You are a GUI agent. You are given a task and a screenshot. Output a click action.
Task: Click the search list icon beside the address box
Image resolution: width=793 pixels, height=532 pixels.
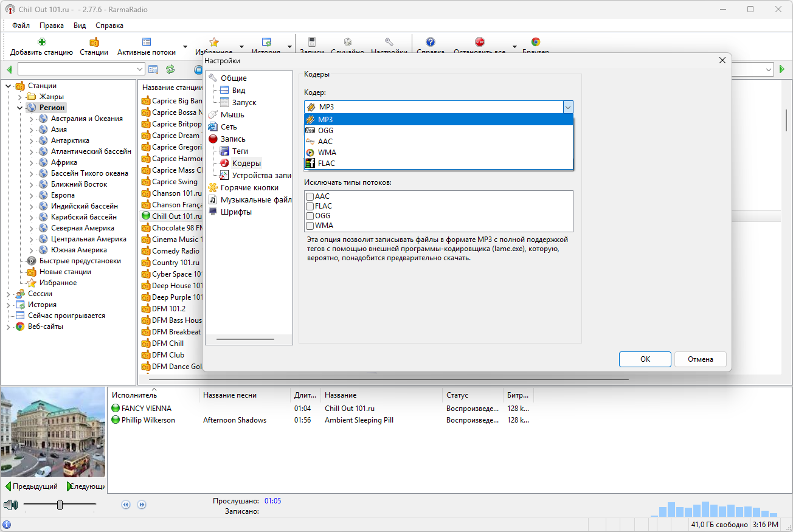coord(153,69)
